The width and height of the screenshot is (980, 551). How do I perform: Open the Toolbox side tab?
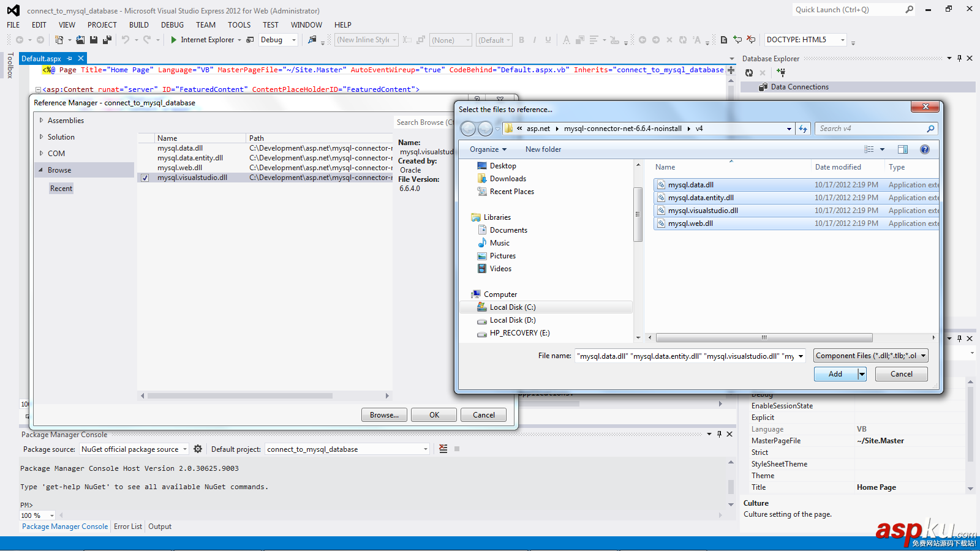pos(10,66)
